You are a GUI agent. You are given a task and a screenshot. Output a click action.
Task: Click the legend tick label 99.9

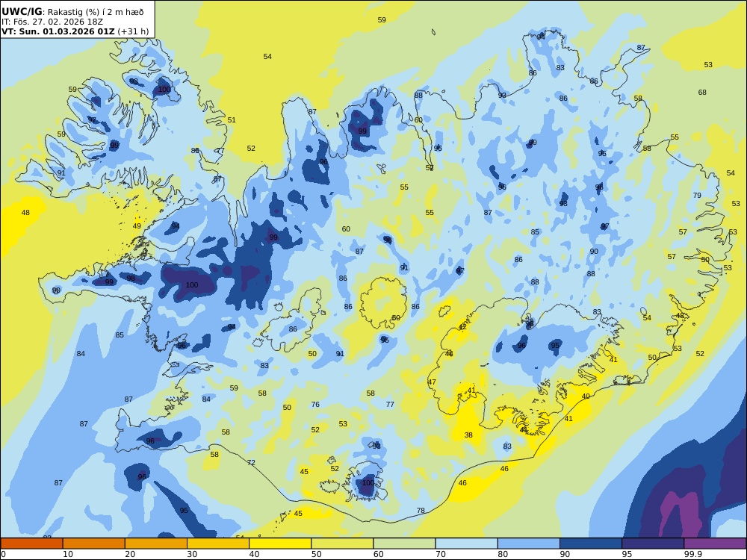pos(692,554)
